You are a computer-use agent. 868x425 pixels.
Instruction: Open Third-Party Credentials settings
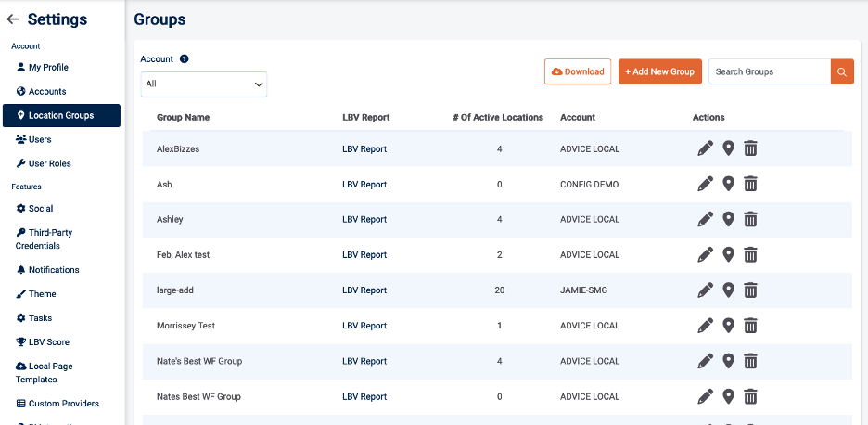[x=44, y=239]
